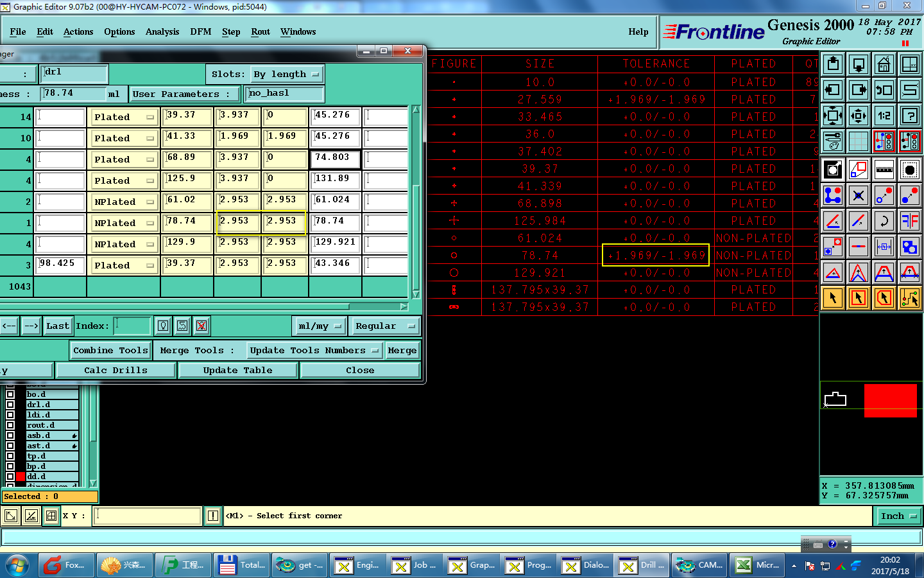
Task: Click the Last button
Action: [x=58, y=326]
